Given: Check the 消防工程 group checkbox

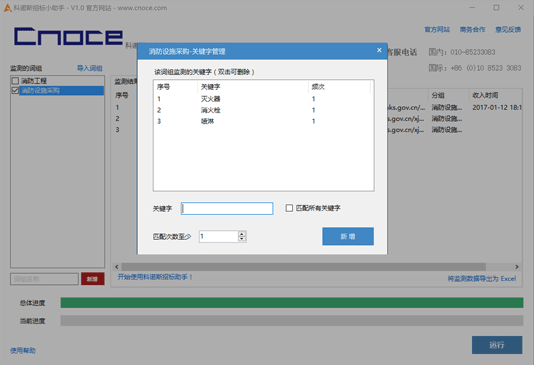Looking at the screenshot, I should point(15,81).
